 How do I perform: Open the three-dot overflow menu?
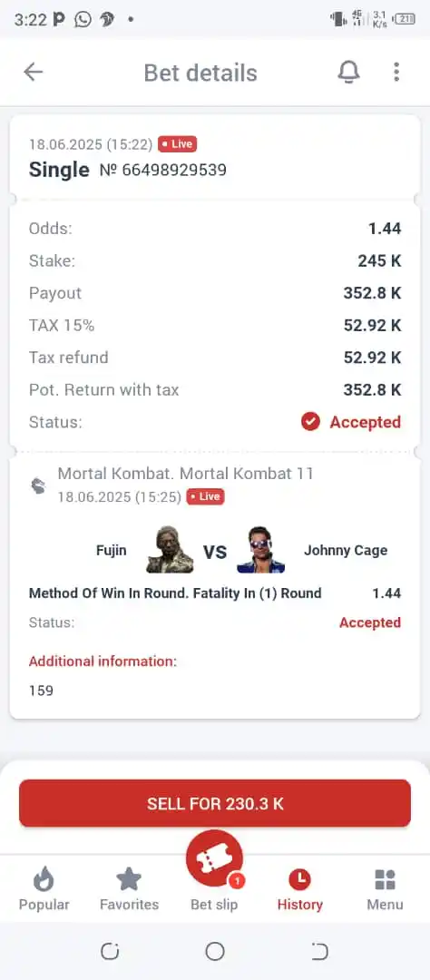point(396,72)
